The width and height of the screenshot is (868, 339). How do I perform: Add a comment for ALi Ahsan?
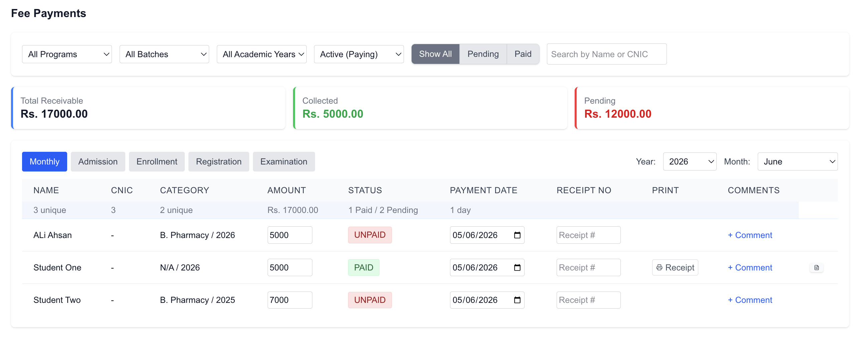[x=750, y=235]
